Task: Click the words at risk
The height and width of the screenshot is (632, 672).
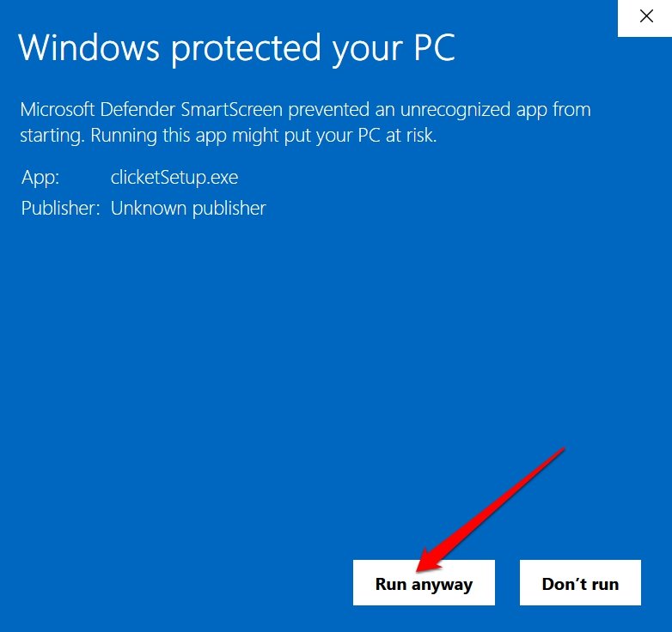Action: pyautogui.click(x=411, y=136)
